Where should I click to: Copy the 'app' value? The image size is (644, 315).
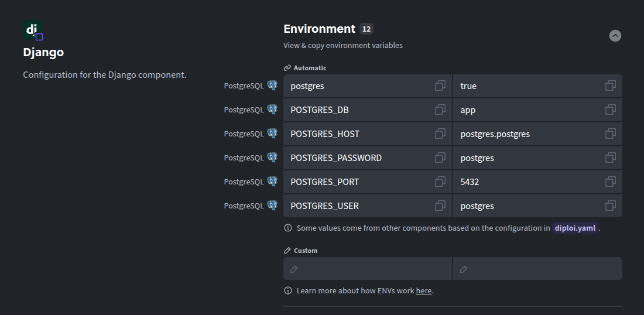[610, 109]
